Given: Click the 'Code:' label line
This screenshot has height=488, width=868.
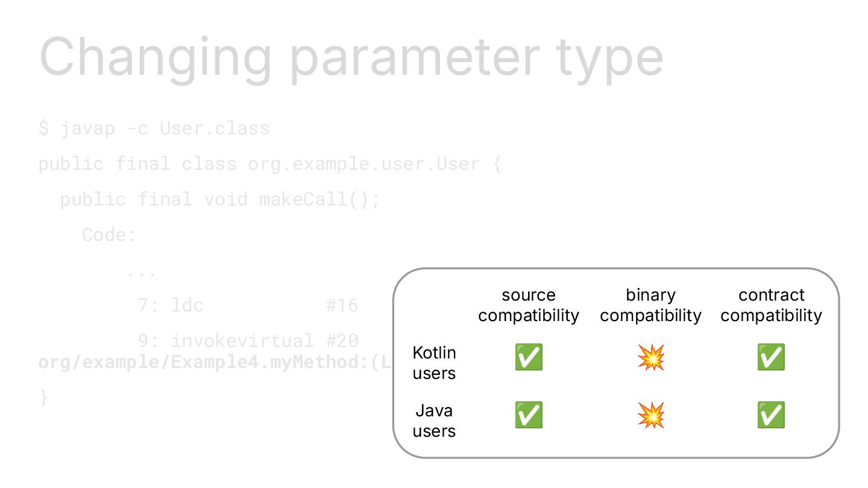Looking at the screenshot, I should click(110, 234).
